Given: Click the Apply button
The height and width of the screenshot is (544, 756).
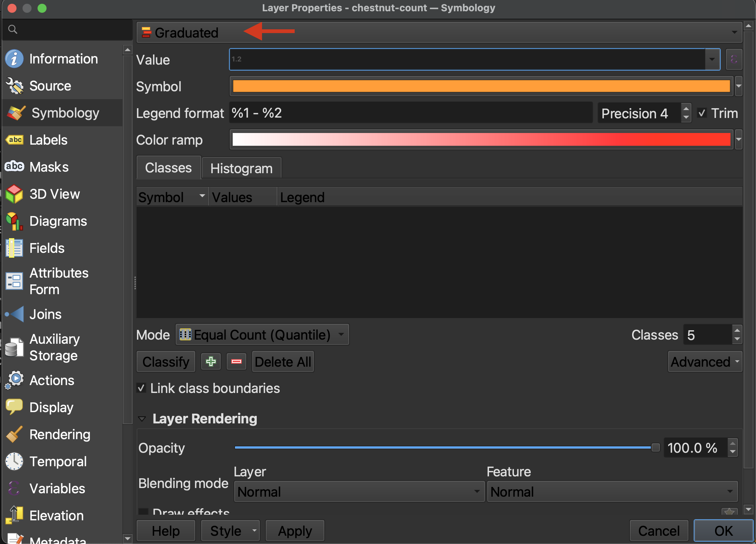Looking at the screenshot, I should point(295,531).
